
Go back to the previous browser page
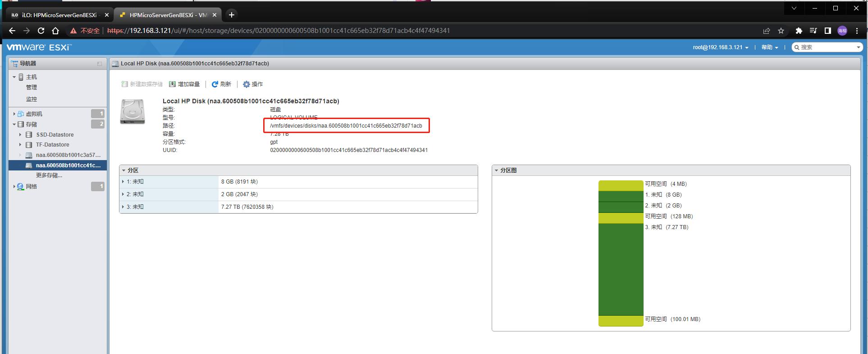12,31
